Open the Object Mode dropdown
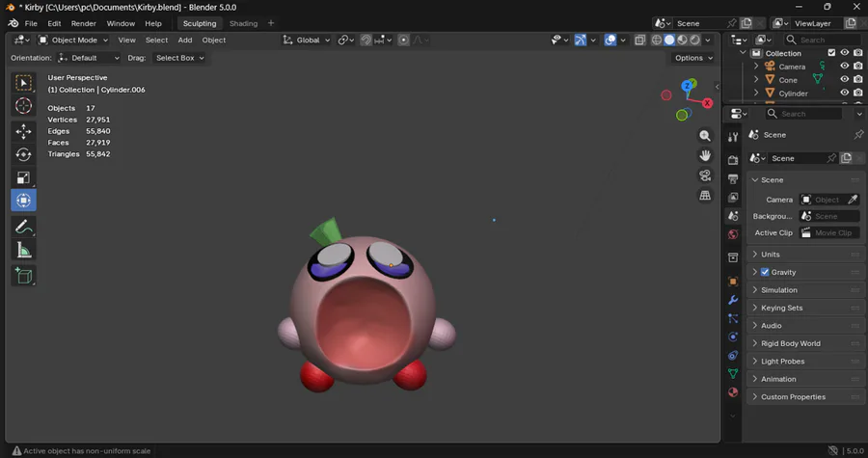This screenshot has width=868, height=458. click(73, 40)
